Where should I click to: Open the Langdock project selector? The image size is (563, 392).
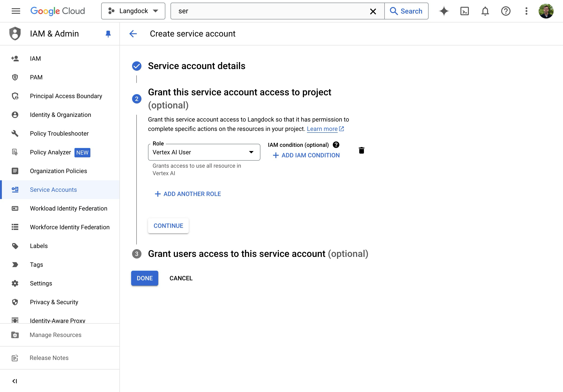coord(133,11)
